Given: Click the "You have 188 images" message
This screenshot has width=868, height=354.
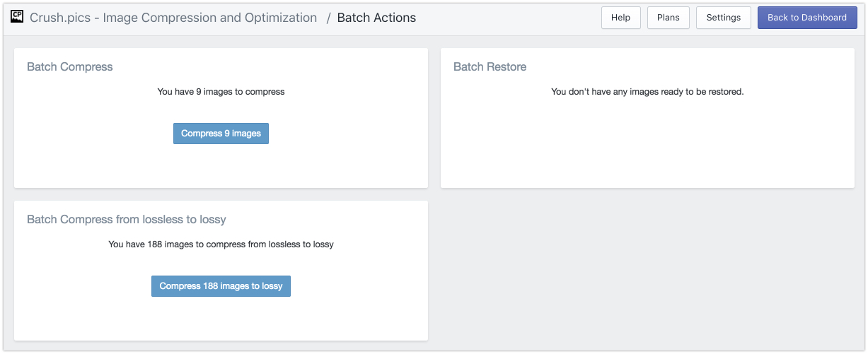Looking at the screenshot, I should pyautogui.click(x=221, y=244).
